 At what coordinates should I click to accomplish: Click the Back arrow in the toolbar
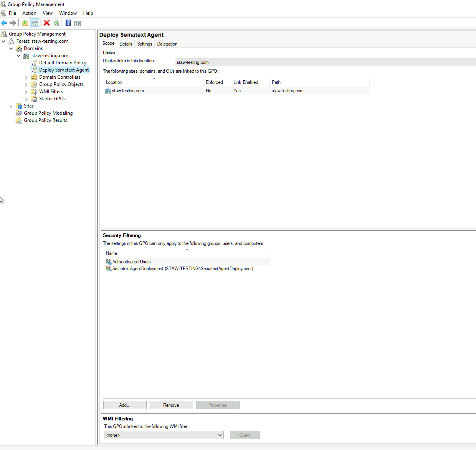point(4,23)
